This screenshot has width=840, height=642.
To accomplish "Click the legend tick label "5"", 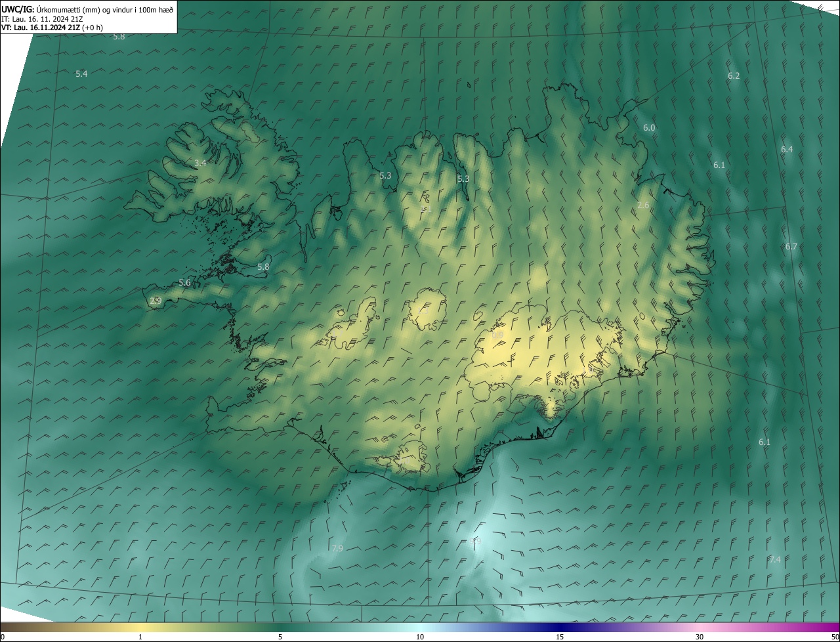I will click(x=280, y=637).
